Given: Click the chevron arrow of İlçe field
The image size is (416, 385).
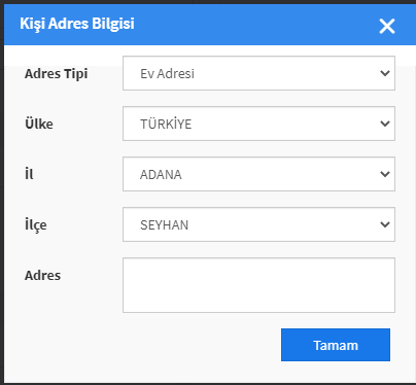Looking at the screenshot, I should point(385,224).
